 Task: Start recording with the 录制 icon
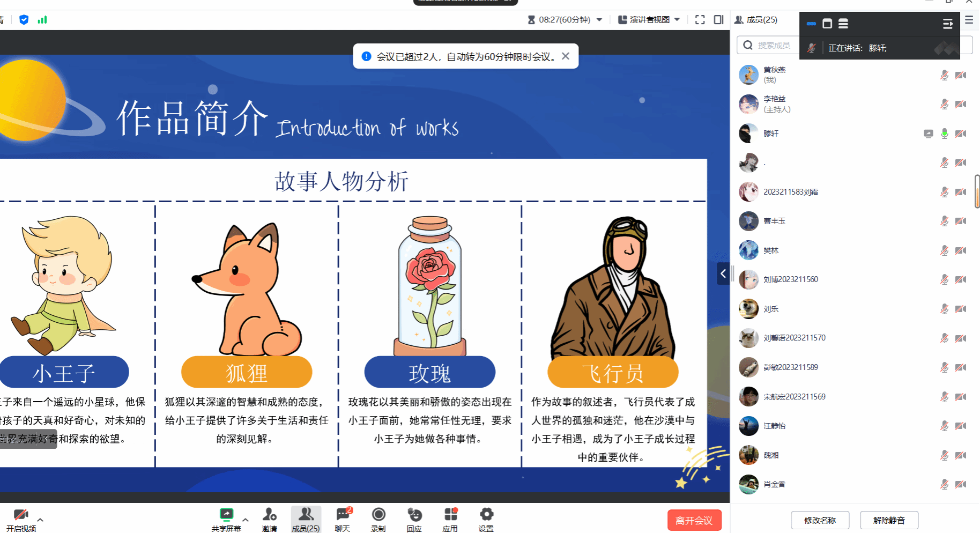pyautogui.click(x=378, y=515)
